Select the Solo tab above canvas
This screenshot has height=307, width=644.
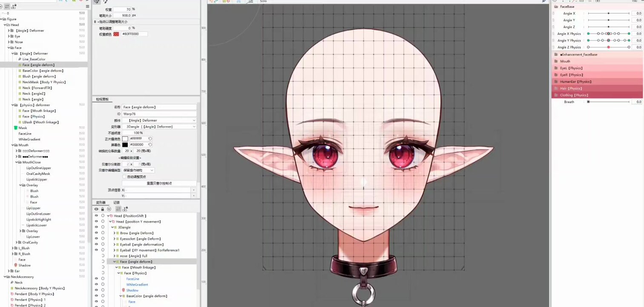263,1
